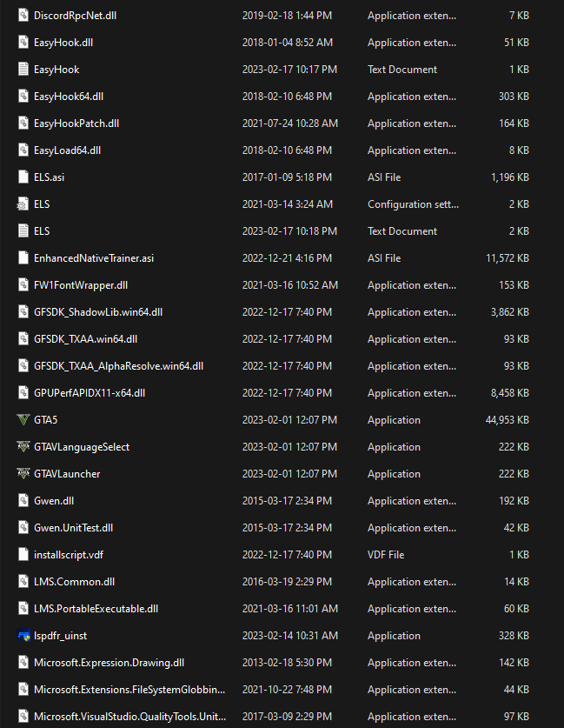Screen dimensions: 564x728
Task: Click the GFSDK_ShadowLib.win64.dll file icon
Action: click(x=23, y=311)
